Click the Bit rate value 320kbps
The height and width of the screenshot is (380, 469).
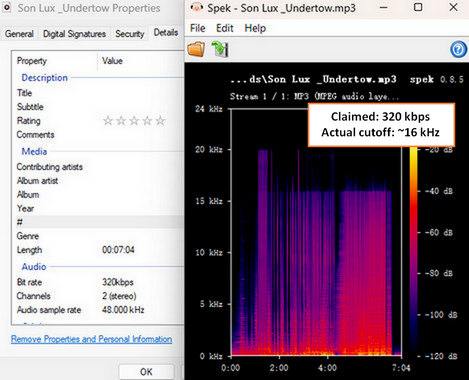pos(118,282)
